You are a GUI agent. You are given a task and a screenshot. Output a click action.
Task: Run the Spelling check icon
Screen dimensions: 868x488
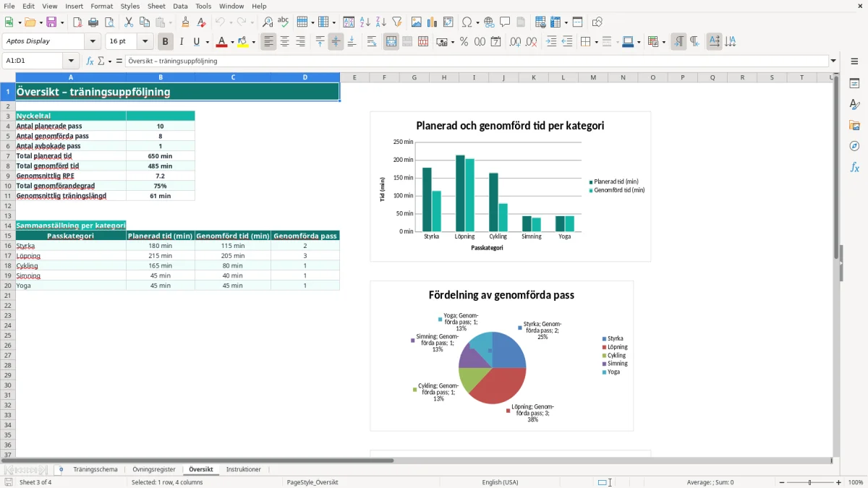point(284,22)
